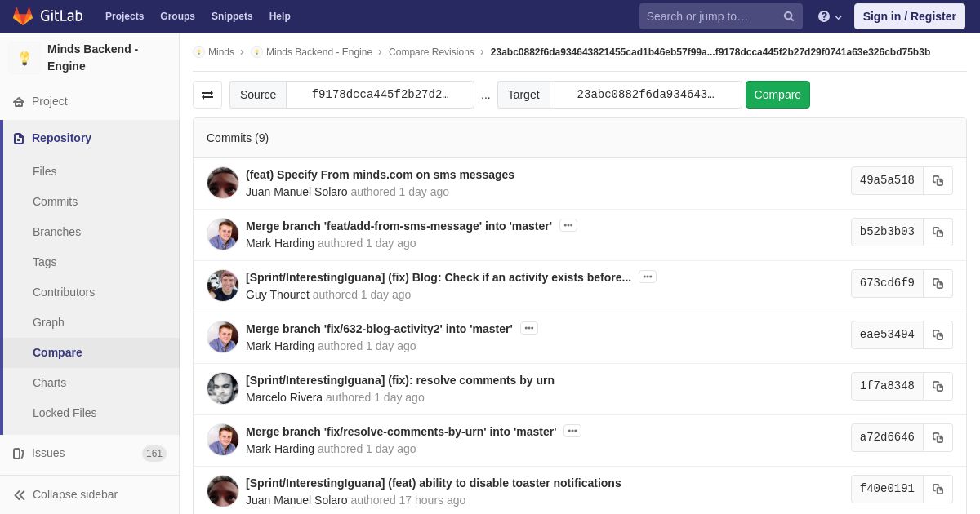Viewport: 980px width, 514px height.
Task: Open the Source revision dropdown
Action: (x=380, y=95)
